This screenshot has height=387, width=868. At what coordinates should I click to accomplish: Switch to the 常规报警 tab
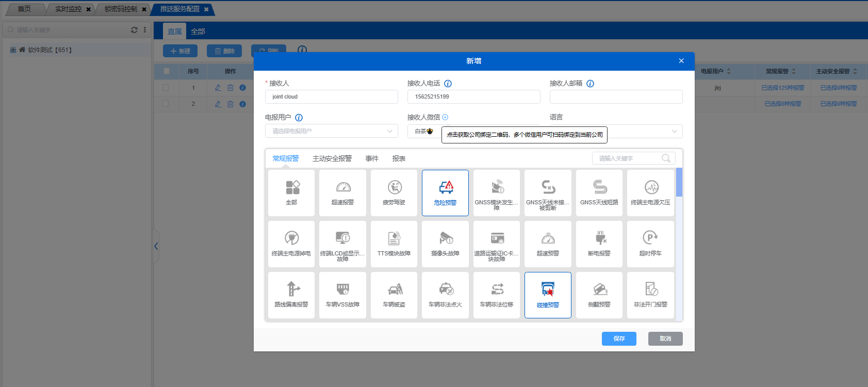coord(286,158)
